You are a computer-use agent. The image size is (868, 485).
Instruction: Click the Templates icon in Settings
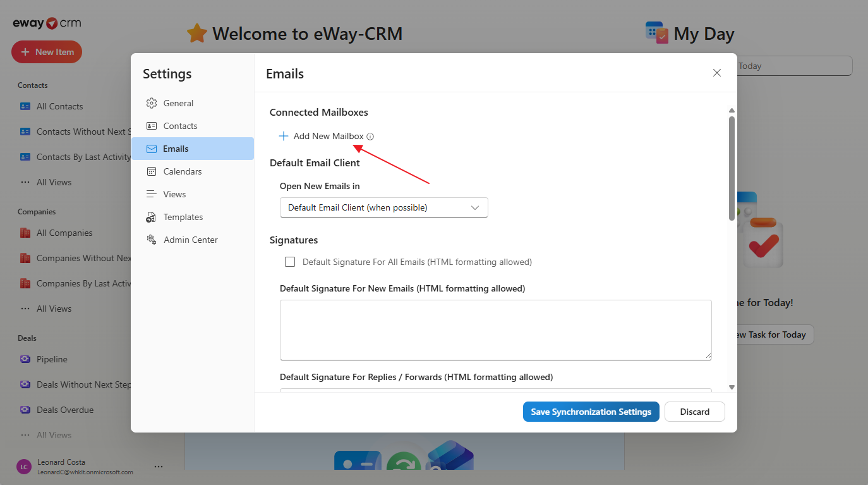(x=152, y=217)
